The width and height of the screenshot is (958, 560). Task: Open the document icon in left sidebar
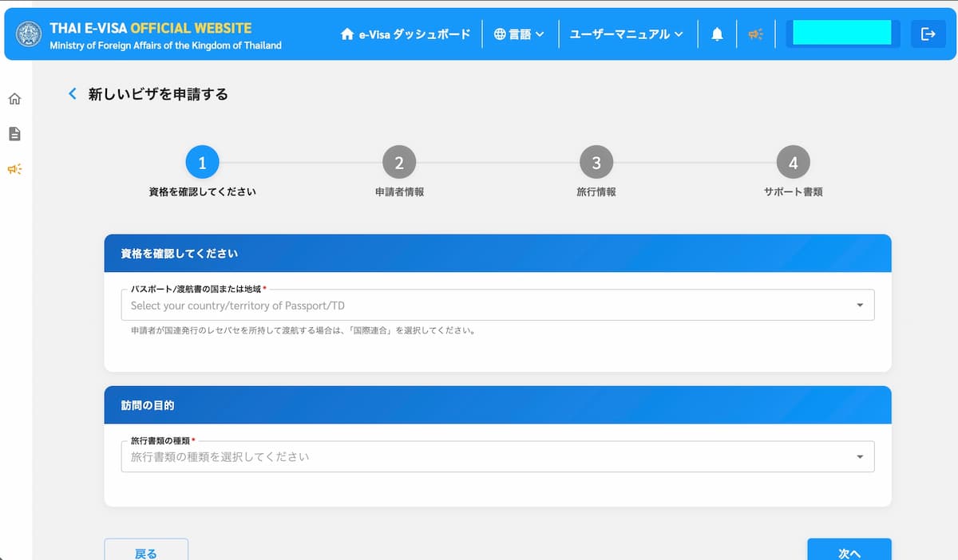tap(14, 134)
